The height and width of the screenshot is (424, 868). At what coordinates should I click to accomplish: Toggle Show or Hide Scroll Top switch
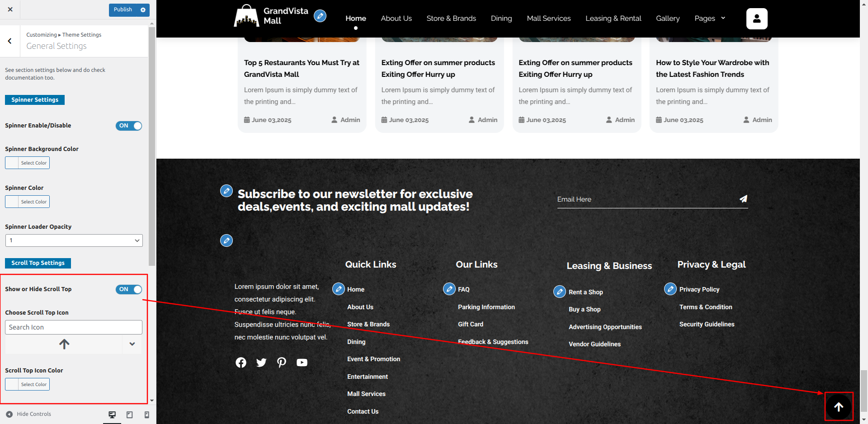[129, 289]
